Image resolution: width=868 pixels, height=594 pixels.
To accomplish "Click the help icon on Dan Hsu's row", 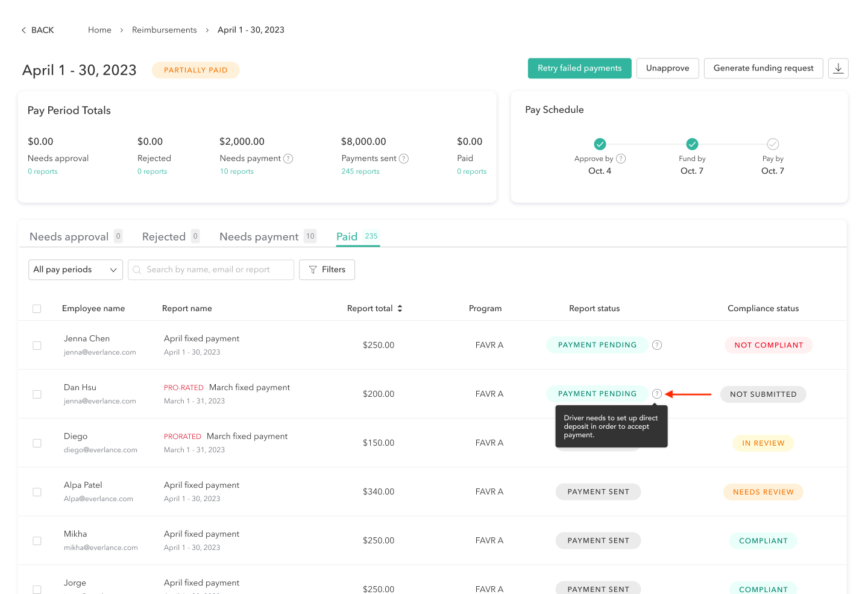I will (656, 393).
